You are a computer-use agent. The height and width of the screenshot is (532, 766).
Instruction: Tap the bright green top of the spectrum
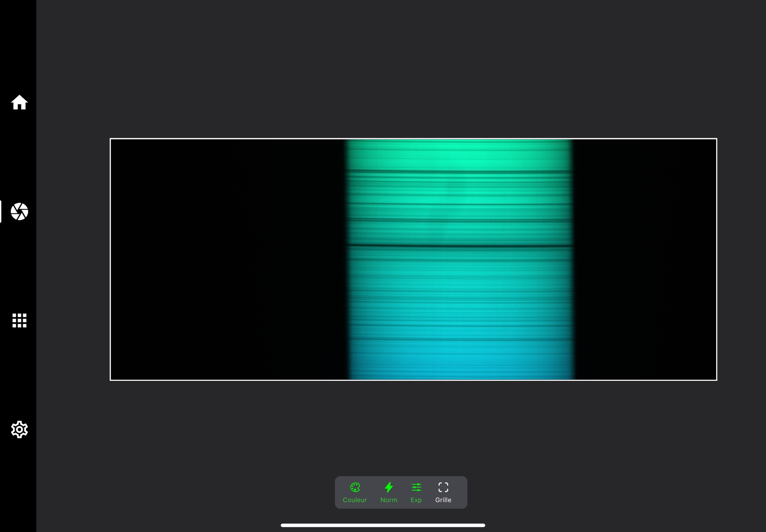[x=459, y=157]
